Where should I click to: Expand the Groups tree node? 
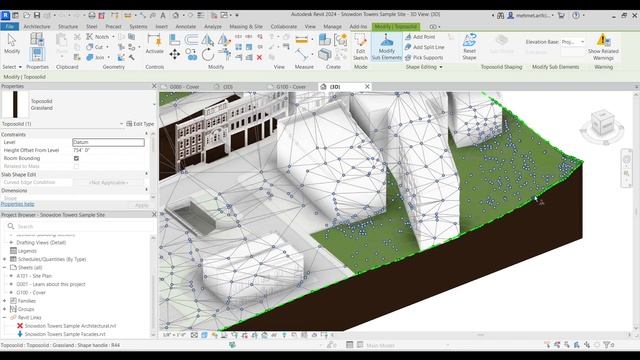click(5, 309)
